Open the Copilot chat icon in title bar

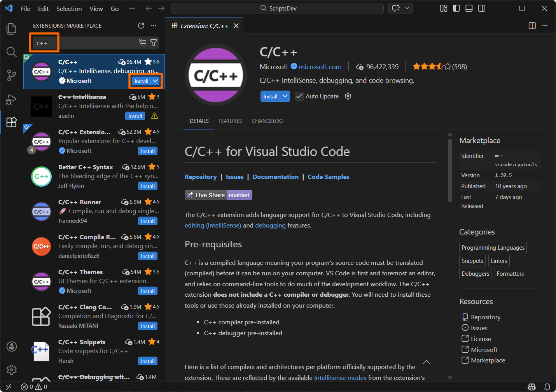396,8
